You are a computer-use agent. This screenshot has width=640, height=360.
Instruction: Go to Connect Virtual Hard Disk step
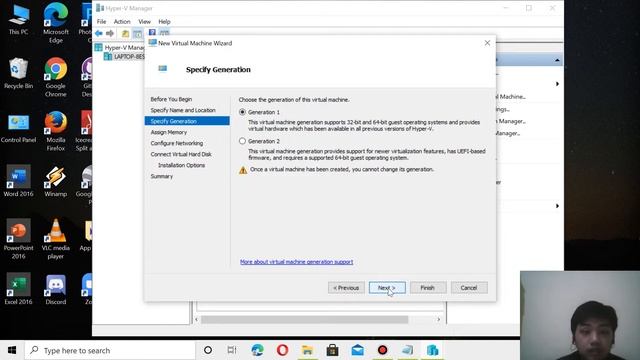point(181,154)
